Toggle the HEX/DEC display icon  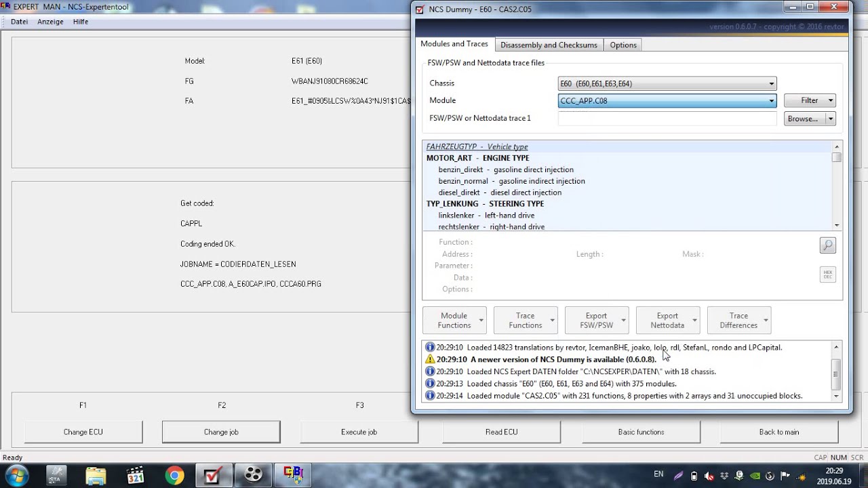pyautogui.click(x=827, y=274)
